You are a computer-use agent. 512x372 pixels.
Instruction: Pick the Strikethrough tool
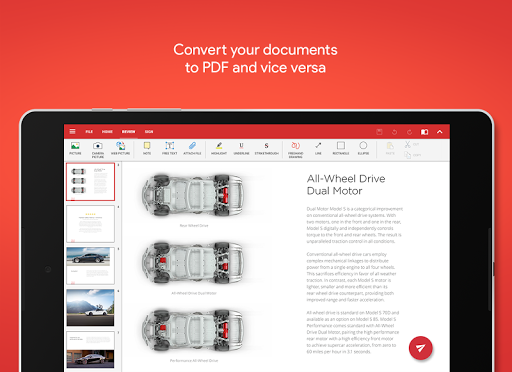click(266, 148)
